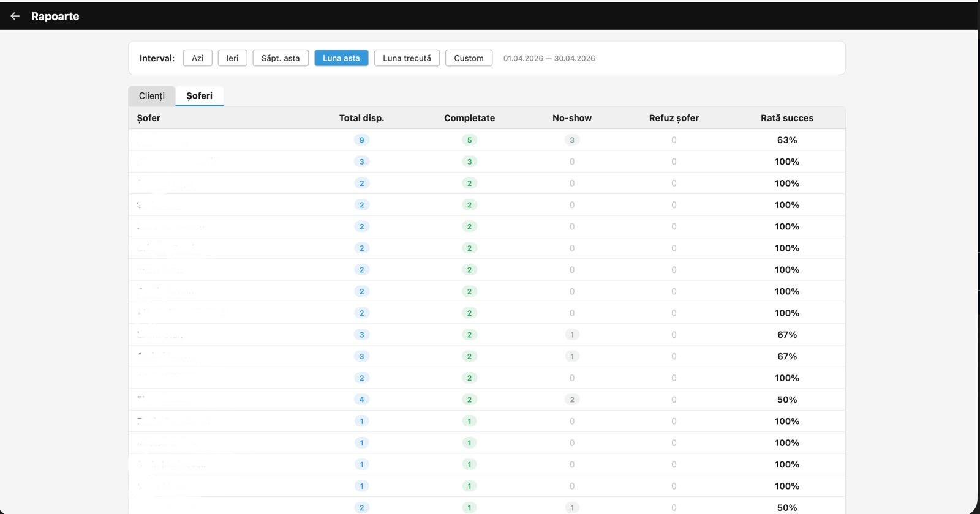Viewport: 980px width, 514px height.
Task: Open the Custom interval option
Action: (469, 58)
